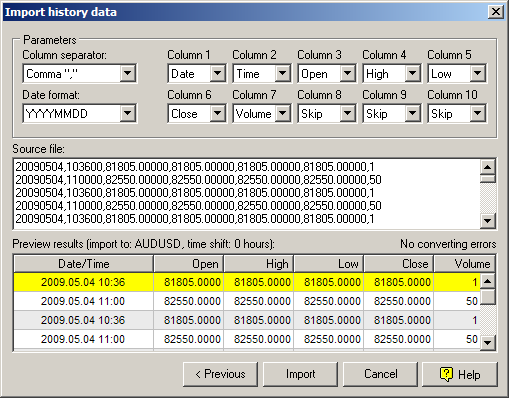Click the Help question mark icon
509x398 pixels.
click(x=446, y=374)
